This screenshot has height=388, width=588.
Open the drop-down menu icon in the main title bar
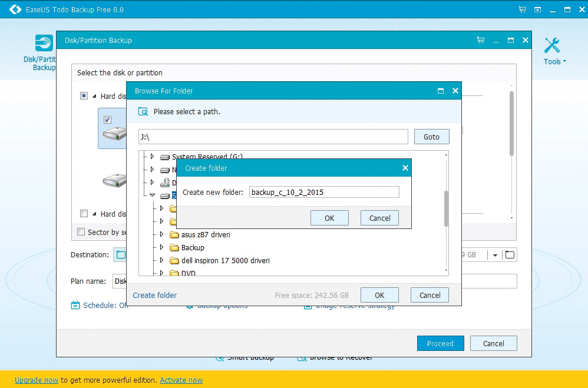pos(537,10)
